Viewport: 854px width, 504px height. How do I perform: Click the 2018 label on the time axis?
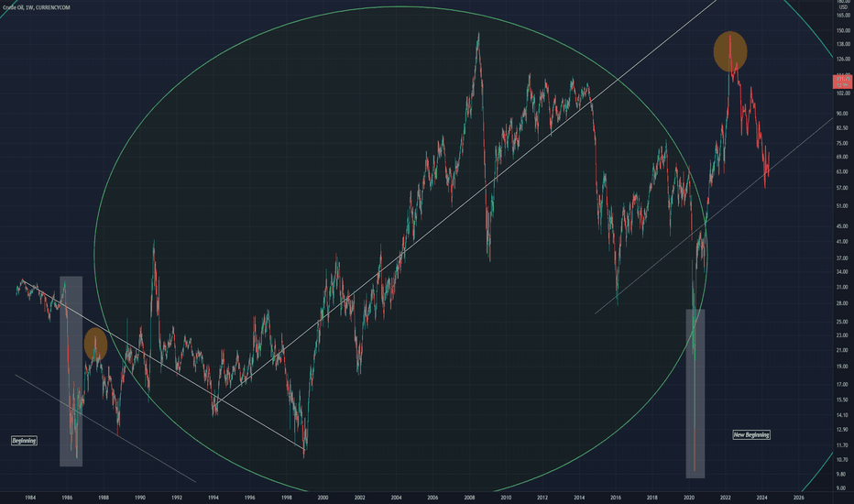(651, 498)
